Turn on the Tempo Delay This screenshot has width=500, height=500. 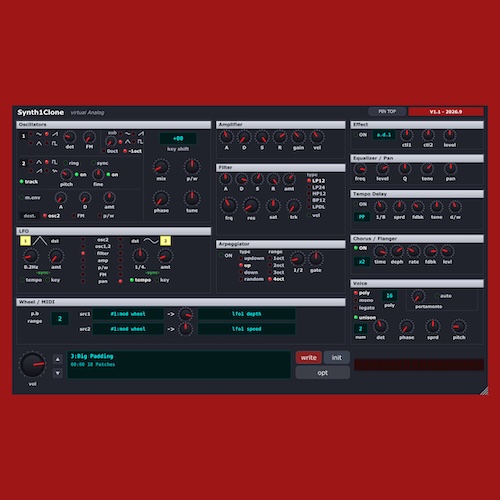360,204
